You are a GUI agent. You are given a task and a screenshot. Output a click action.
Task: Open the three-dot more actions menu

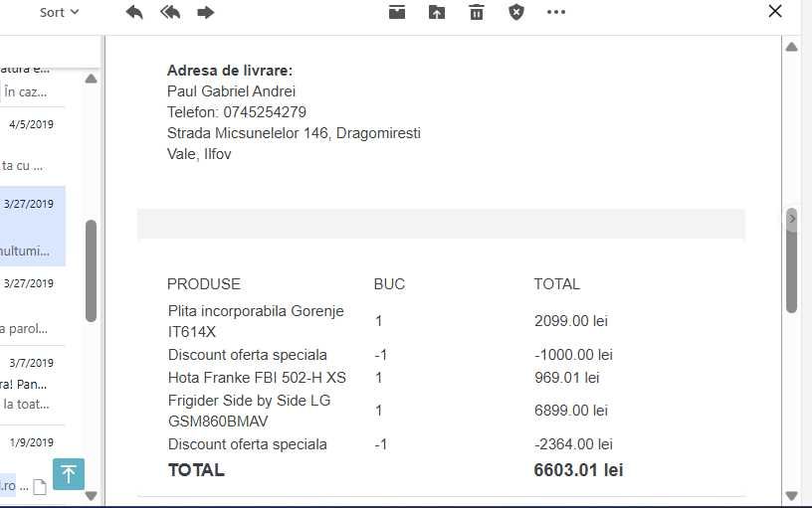tap(556, 12)
